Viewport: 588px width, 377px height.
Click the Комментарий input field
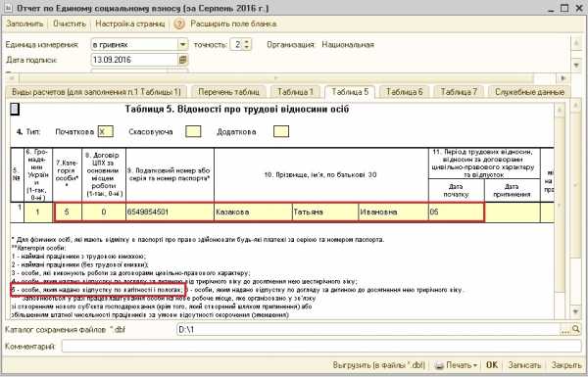click(321, 347)
